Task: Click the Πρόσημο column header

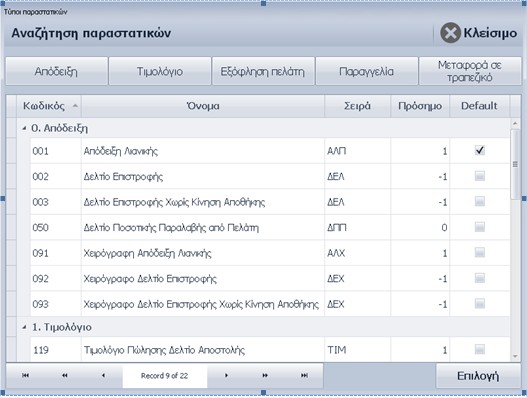Action: pos(420,106)
